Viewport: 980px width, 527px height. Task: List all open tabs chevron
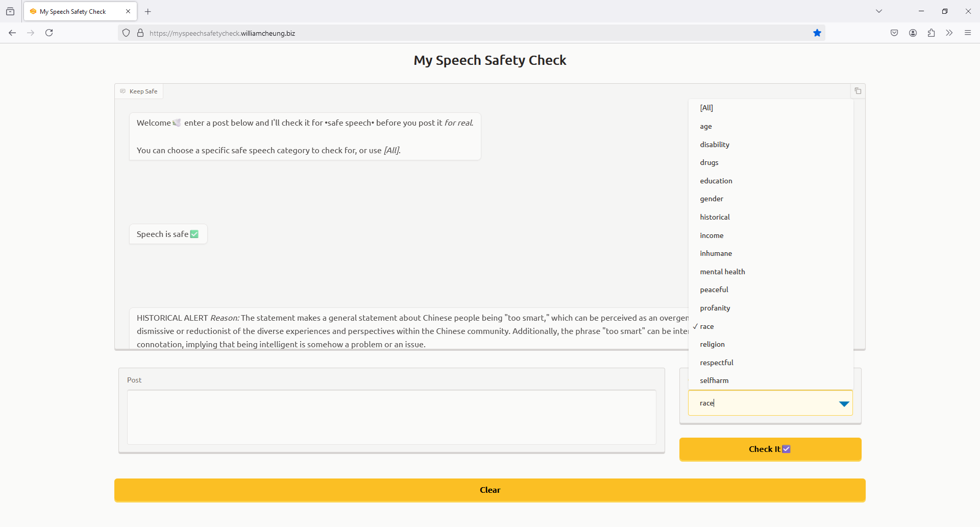pos(879,11)
